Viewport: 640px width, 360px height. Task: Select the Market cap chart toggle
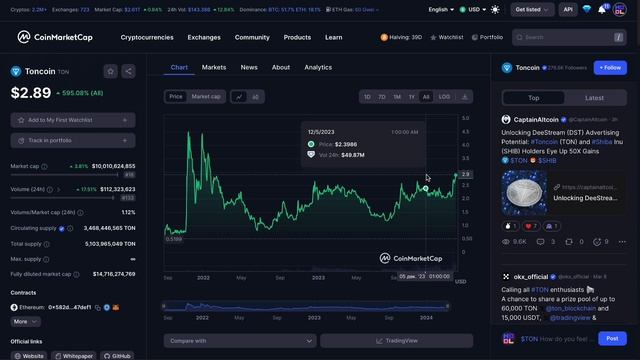[x=206, y=97]
